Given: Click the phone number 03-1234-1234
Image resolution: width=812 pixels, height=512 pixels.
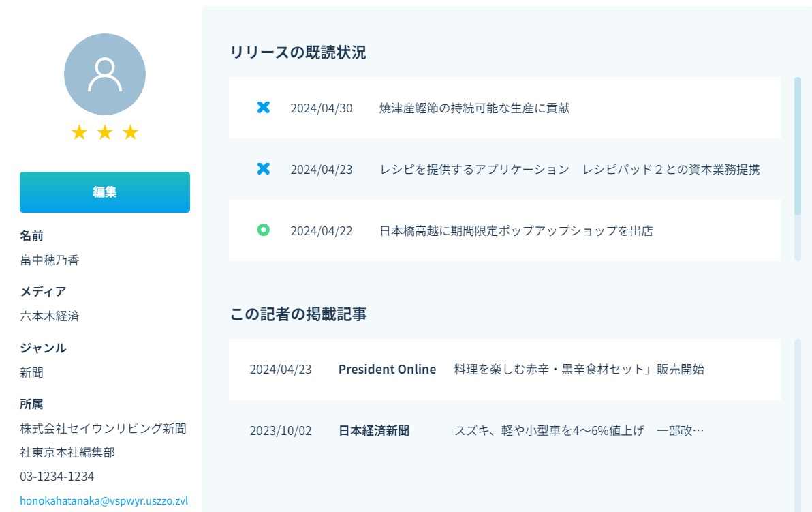Looking at the screenshot, I should [x=57, y=476].
